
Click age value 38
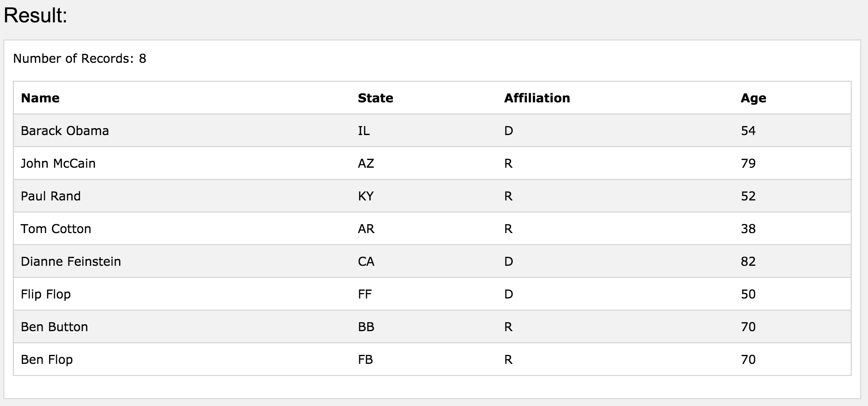748,229
